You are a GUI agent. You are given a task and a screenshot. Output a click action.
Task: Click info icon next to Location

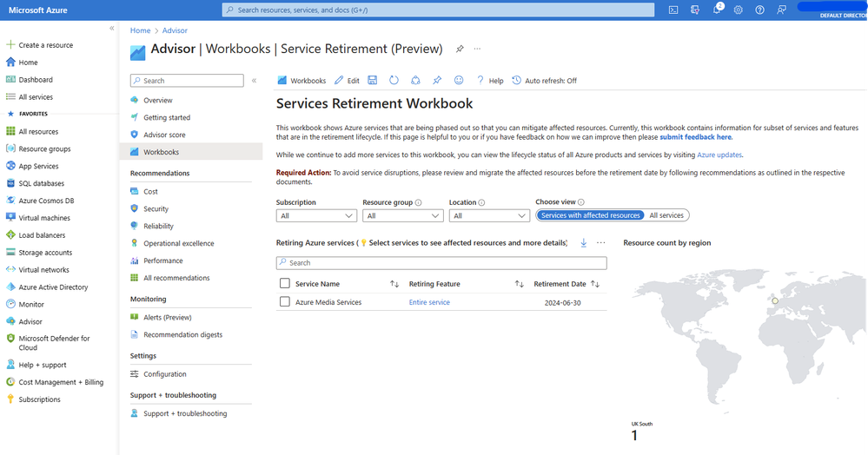tap(481, 202)
